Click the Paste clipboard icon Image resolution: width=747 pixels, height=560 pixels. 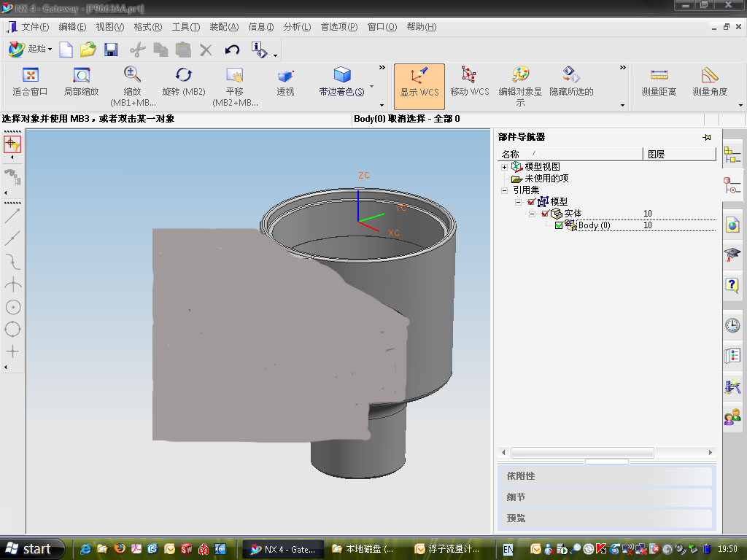coord(183,50)
